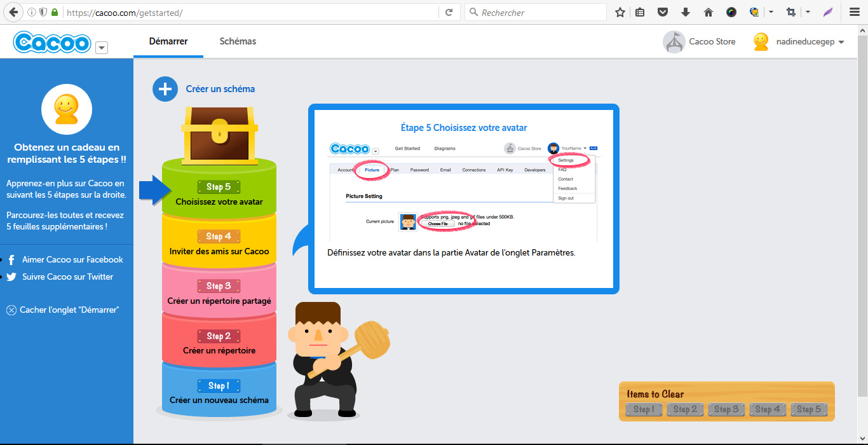
Task: Click Step 3 badge in Items to Clear
Action: coord(726,409)
